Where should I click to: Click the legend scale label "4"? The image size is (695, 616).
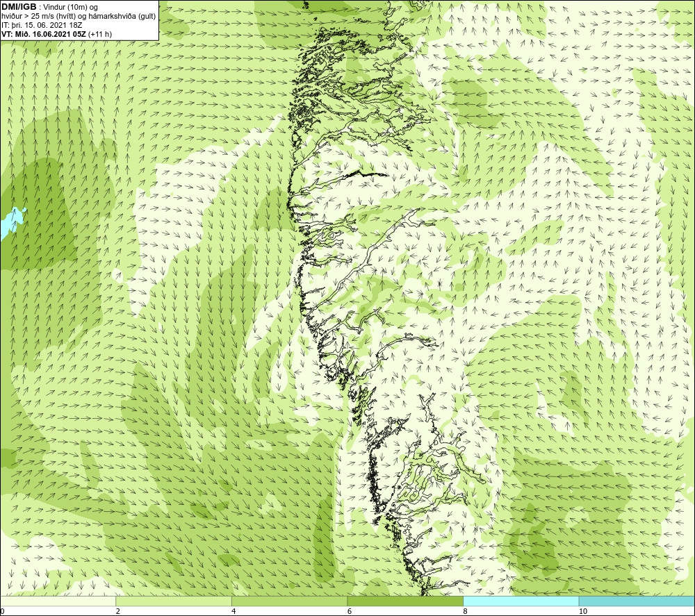(x=234, y=611)
